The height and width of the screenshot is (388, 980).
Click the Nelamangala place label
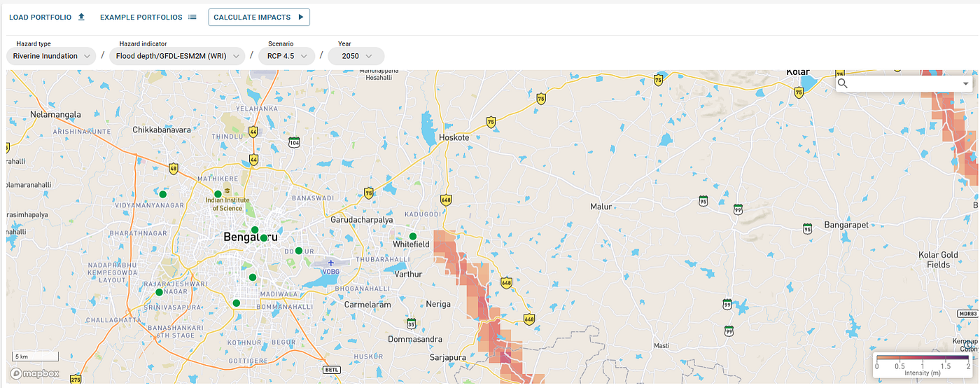pos(56,114)
